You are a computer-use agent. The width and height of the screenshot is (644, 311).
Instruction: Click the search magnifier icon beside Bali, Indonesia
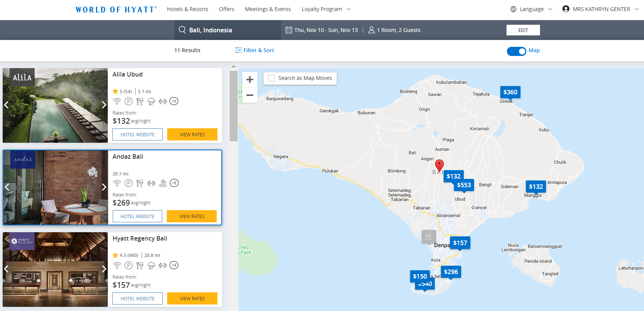(182, 30)
